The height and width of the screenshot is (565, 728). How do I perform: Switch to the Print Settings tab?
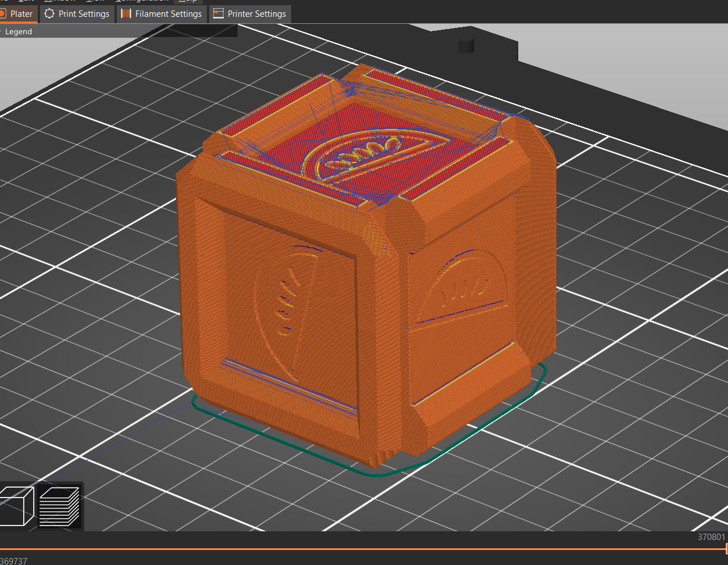84,13
